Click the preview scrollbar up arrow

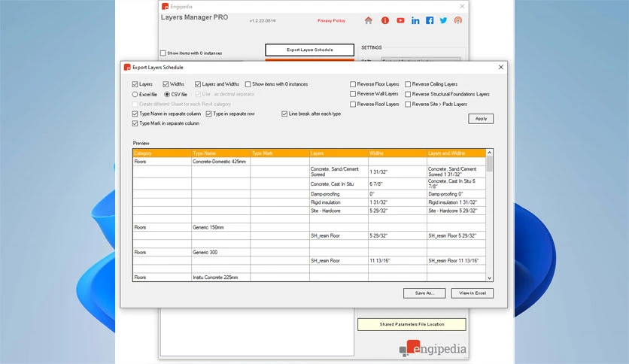point(489,153)
